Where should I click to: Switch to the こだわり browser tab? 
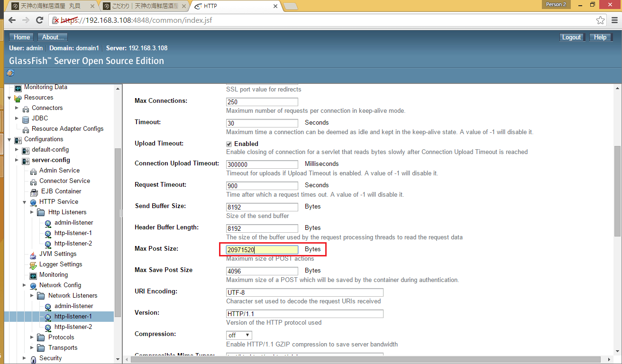pyautogui.click(x=144, y=6)
